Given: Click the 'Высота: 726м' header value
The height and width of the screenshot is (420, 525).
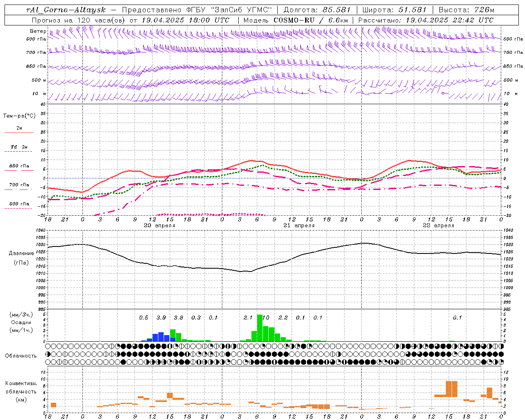Looking at the screenshot, I should pos(466,10).
